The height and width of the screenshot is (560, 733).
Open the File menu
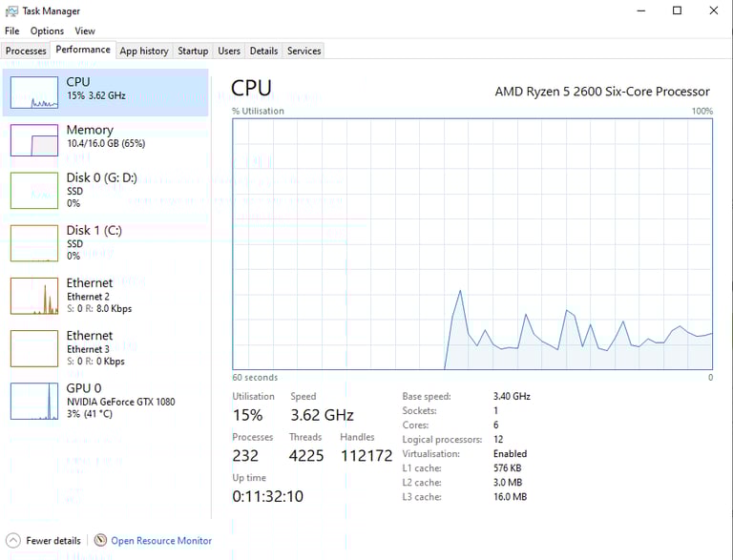point(12,31)
